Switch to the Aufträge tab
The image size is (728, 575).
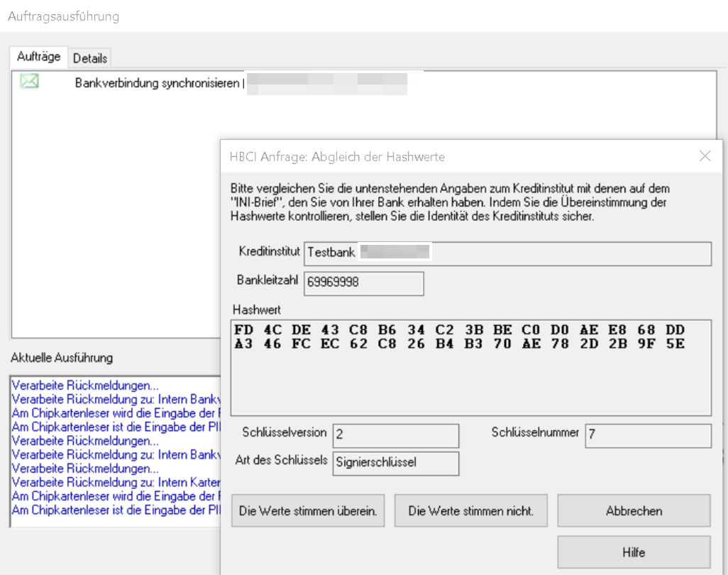(39, 57)
